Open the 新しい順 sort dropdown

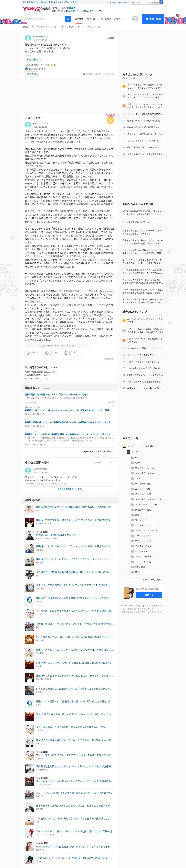click(103, 463)
